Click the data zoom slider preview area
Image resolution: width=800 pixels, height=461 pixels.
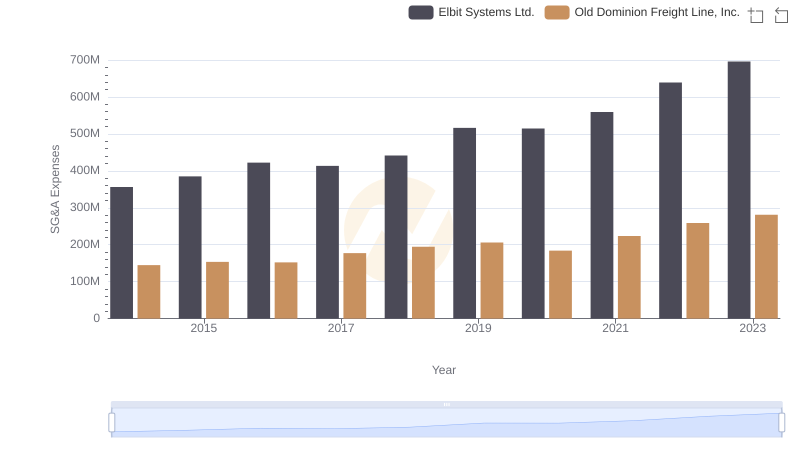click(447, 423)
